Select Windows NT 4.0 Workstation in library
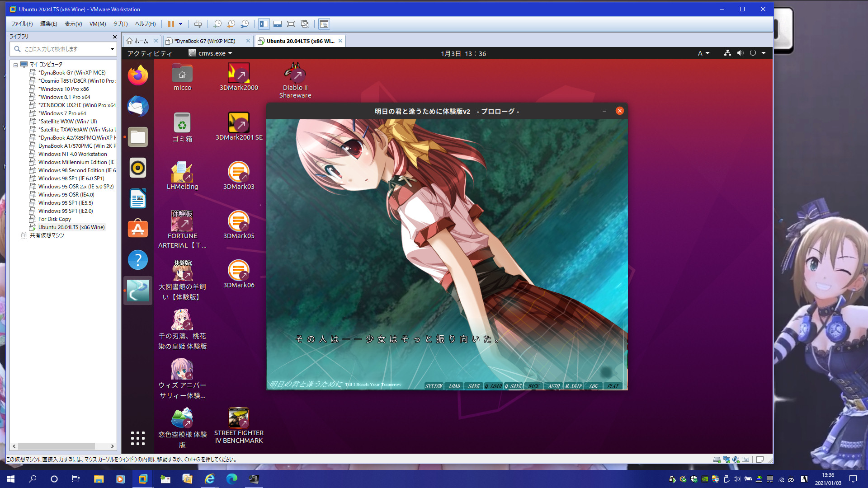Viewport: 868px width, 488px height. pos(72,154)
